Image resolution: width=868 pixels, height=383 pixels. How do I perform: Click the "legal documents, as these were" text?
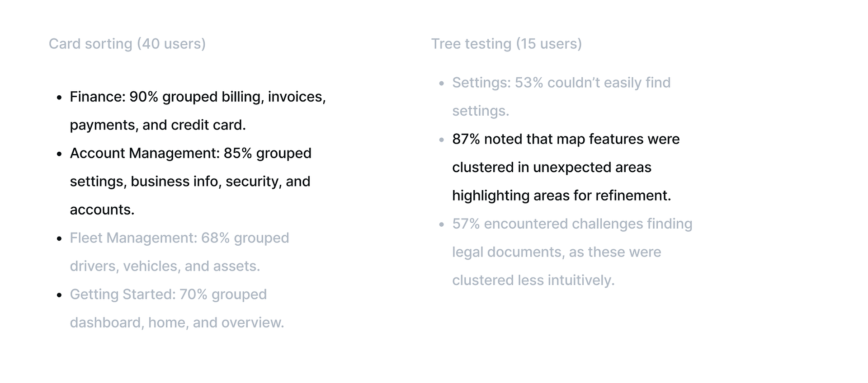557,252
